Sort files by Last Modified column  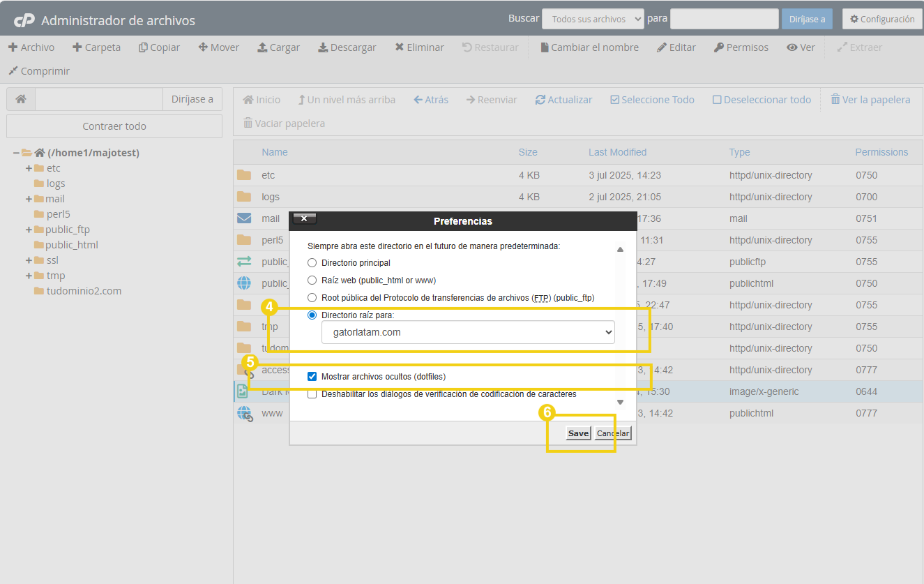[x=617, y=152]
